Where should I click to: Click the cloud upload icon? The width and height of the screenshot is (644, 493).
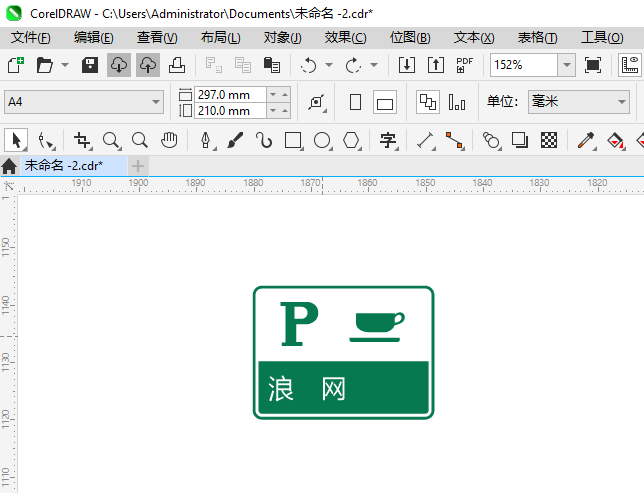click(148, 65)
